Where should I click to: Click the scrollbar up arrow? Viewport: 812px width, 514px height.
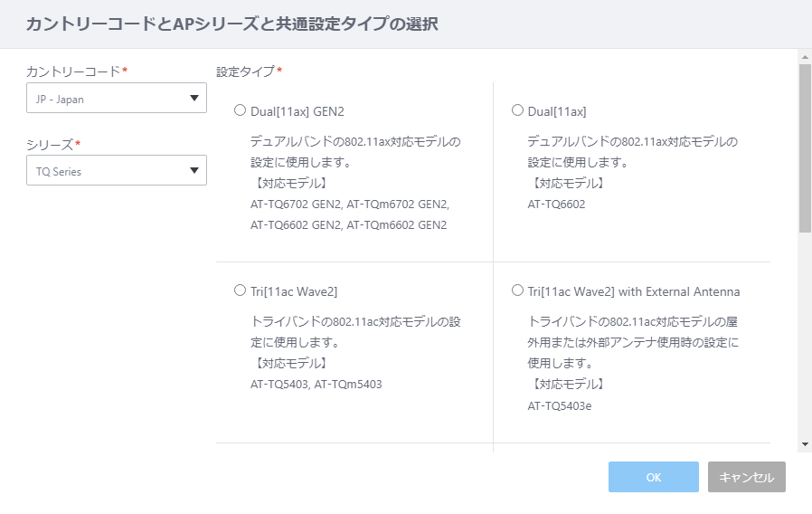pyautogui.click(x=805, y=57)
